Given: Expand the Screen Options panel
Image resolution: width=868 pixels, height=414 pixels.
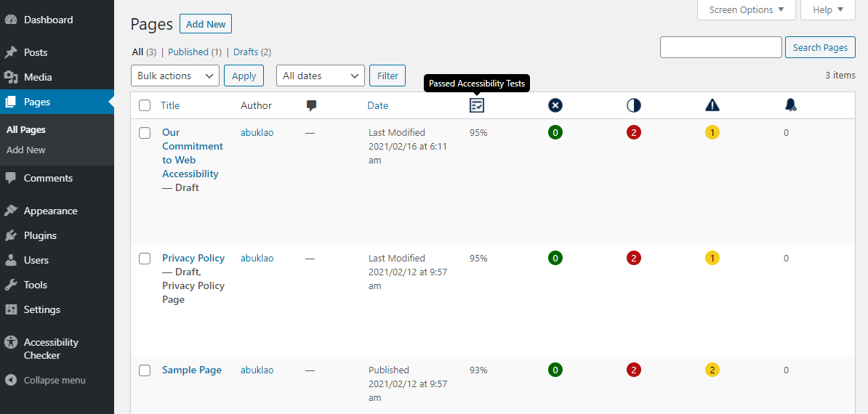Looking at the screenshot, I should tap(746, 10).
